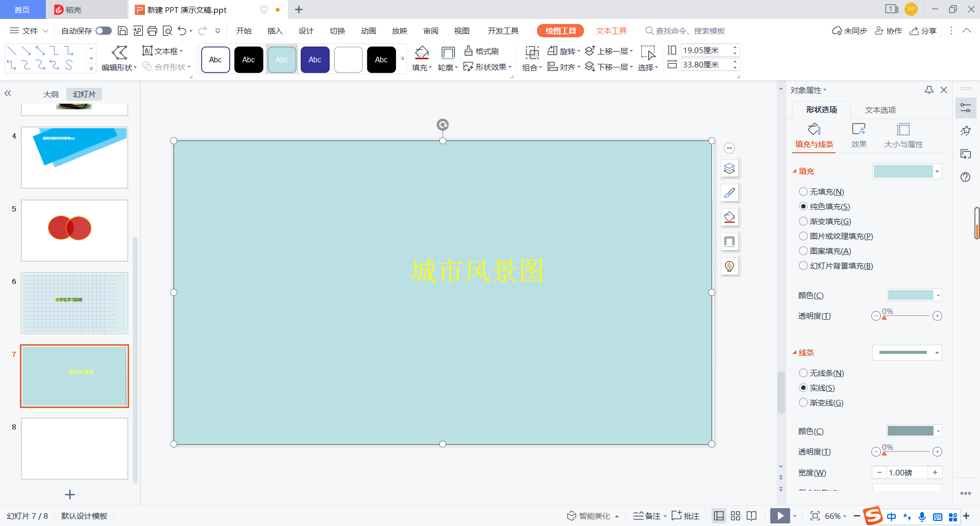Select Slide Background Fill (幻灯片背景填充)
Image resolution: width=980 pixels, height=526 pixels.
click(x=803, y=266)
